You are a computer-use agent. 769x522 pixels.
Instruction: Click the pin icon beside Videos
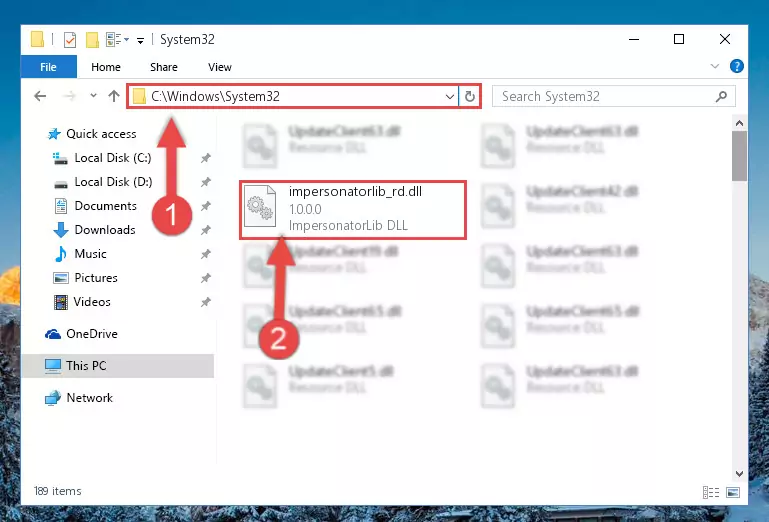pos(205,302)
